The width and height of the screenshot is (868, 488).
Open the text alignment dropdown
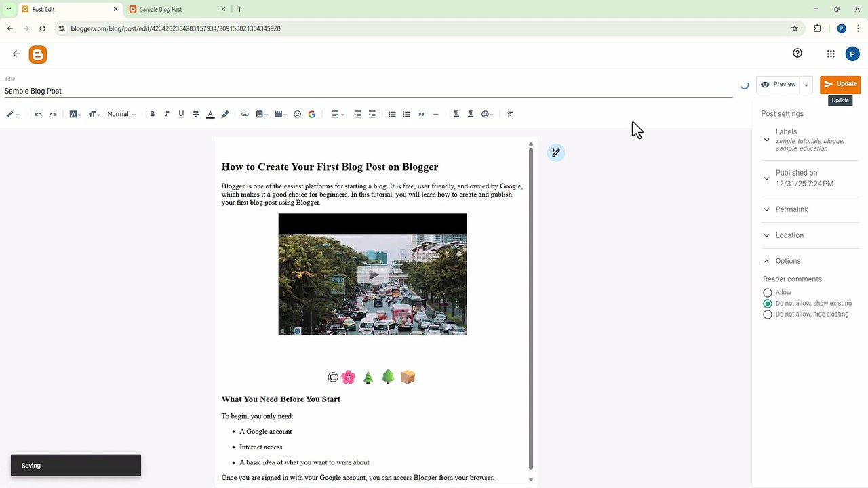pyautogui.click(x=337, y=114)
